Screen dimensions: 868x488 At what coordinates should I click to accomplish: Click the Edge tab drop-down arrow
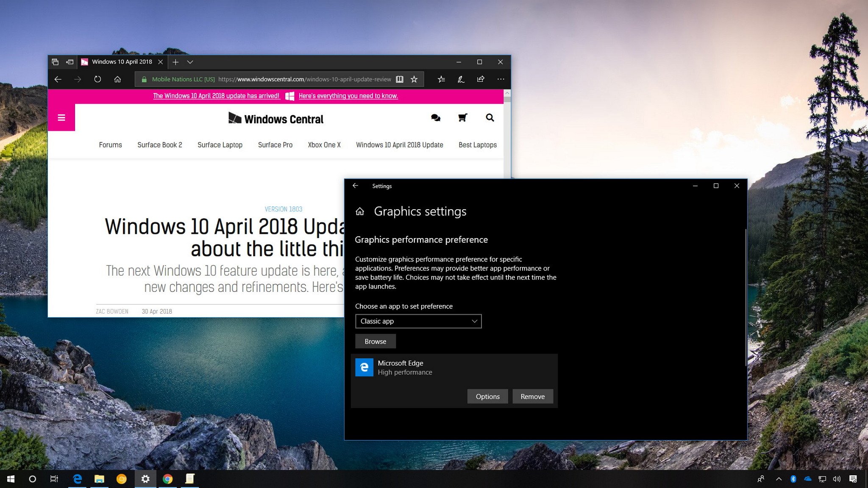point(190,61)
